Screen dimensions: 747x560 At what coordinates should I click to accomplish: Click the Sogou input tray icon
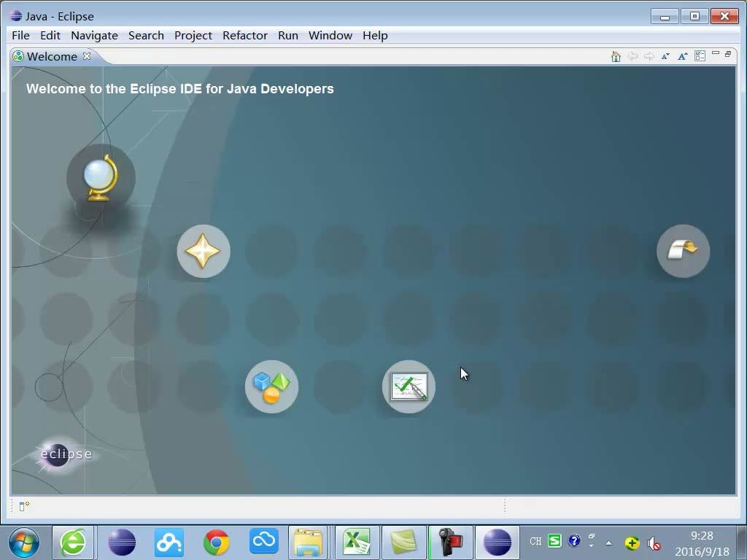[x=554, y=541]
